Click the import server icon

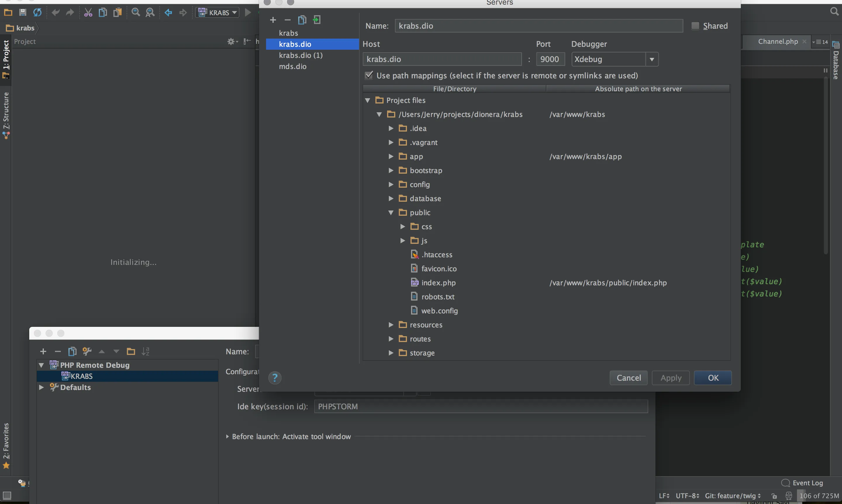click(317, 20)
